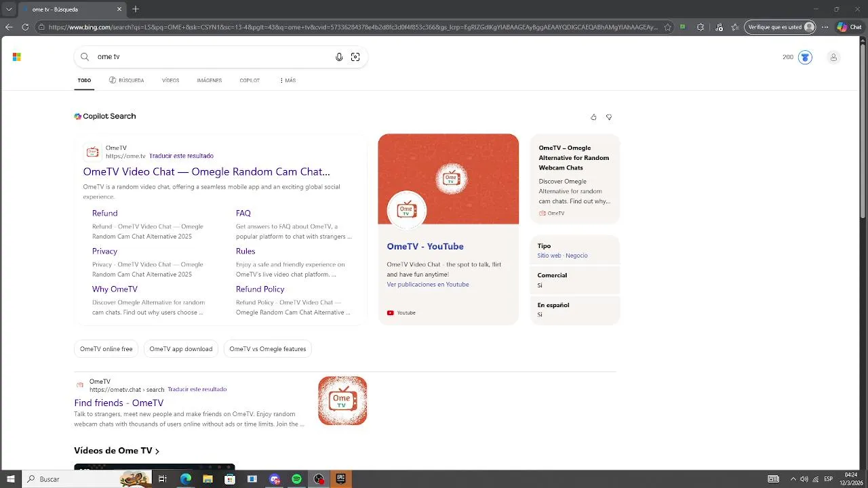This screenshot has height=488, width=868.
Task: Click OmeTV vs Omegle features chip
Action: coord(268,349)
